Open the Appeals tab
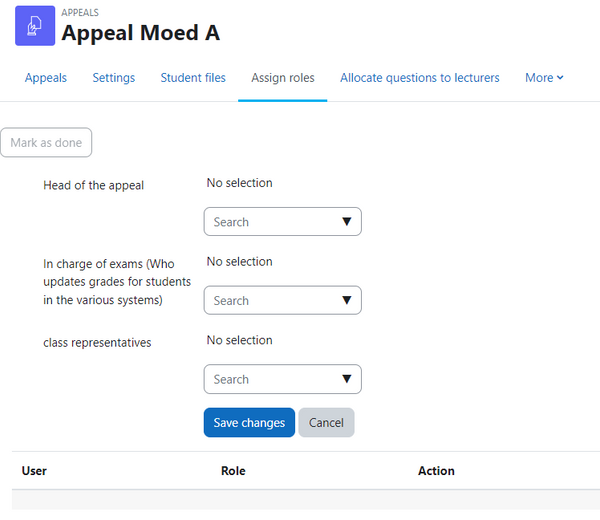The height and width of the screenshot is (520, 600). (46, 78)
